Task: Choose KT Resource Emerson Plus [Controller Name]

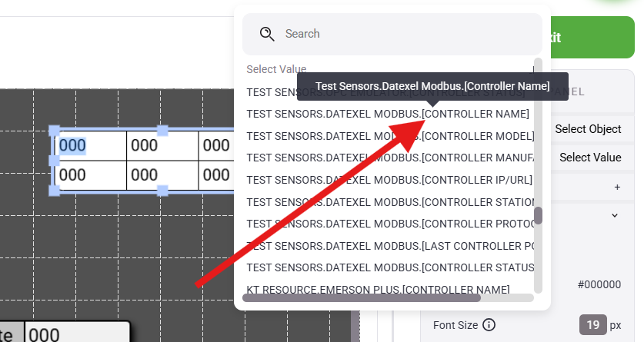Action: [378, 289]
